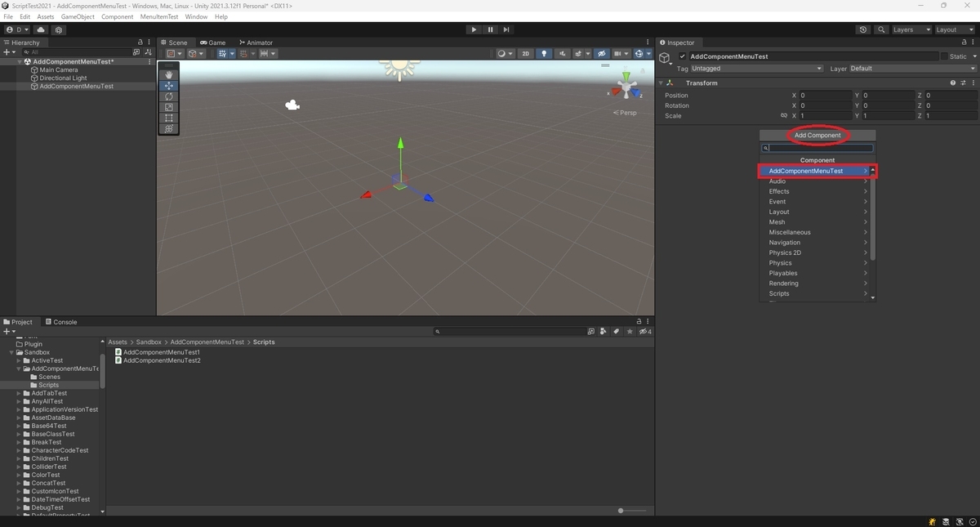This screenshot has height=527, width=980.
Task: Click the game object cube icon
Action: click(x=666, y=58)
